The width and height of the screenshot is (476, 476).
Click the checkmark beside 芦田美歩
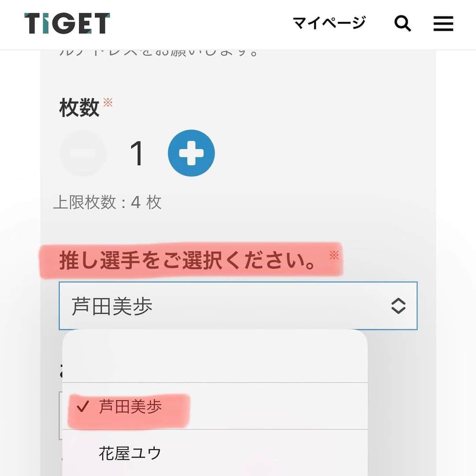tap(83, 406)
